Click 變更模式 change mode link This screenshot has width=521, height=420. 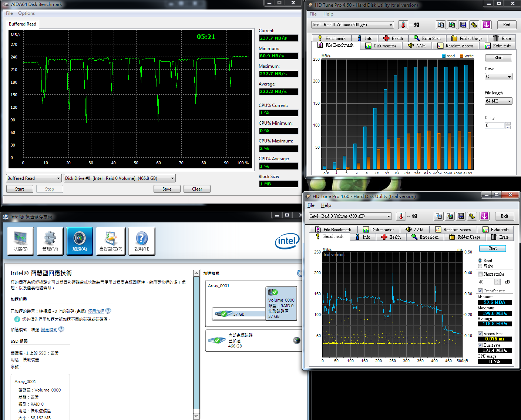(x=49, y=329)
